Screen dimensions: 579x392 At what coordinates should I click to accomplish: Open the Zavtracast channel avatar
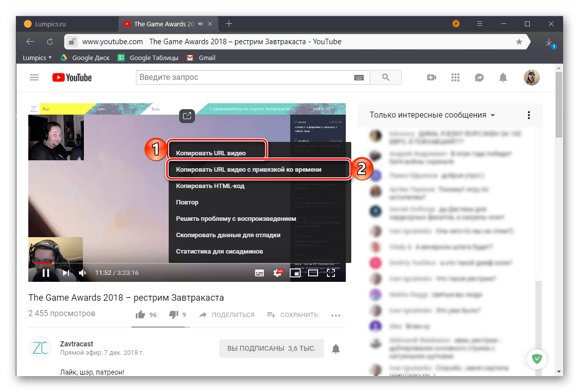coord(40,348)
